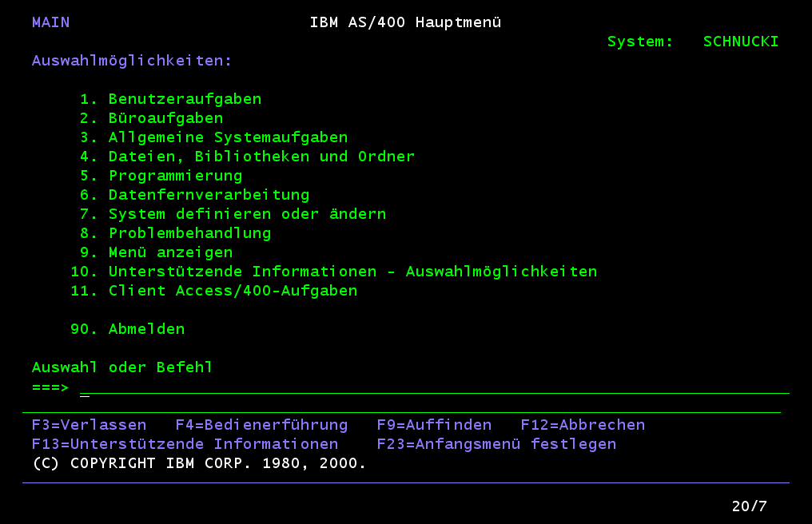Choose option 90 Abmelden
812x524 pixels.
pyautogui.click(x=127, y=329)
